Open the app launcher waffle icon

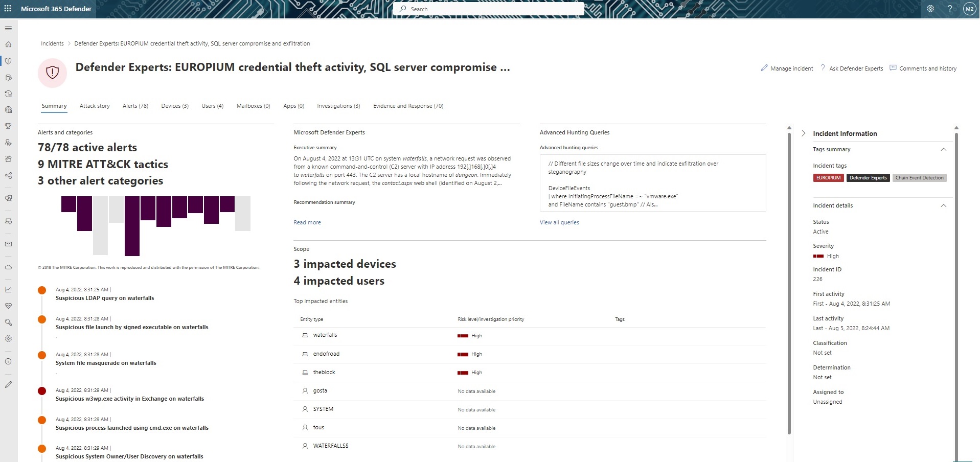click(8, 9)
